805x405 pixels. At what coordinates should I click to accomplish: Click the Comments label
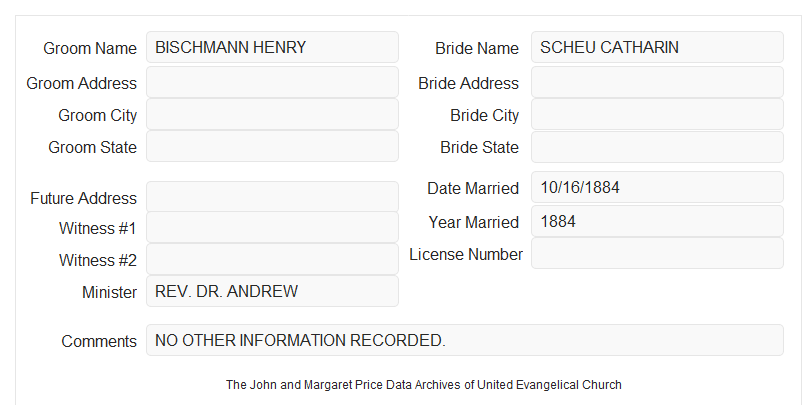tap(99, 341)
